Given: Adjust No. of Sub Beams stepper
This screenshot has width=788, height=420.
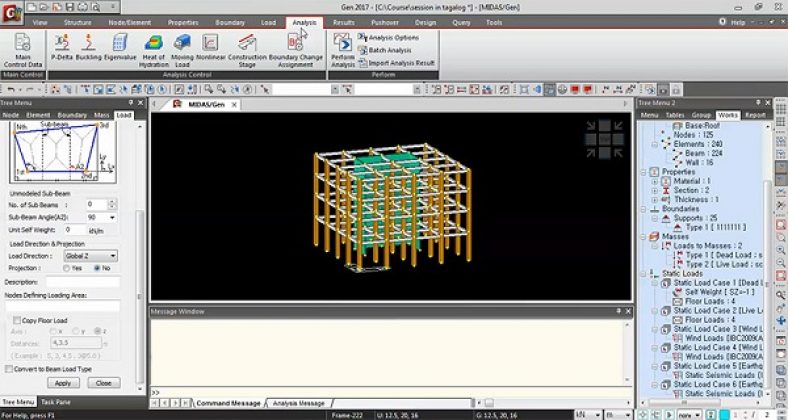Looking at the screenshot, I should point(113,204).
